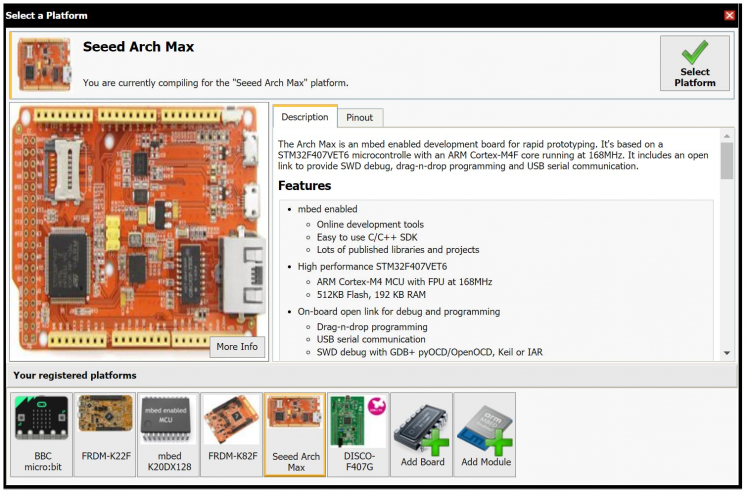Screen dimensions: 748x495
Task: Switch to the Pinout tab
Action: point(358,117)
